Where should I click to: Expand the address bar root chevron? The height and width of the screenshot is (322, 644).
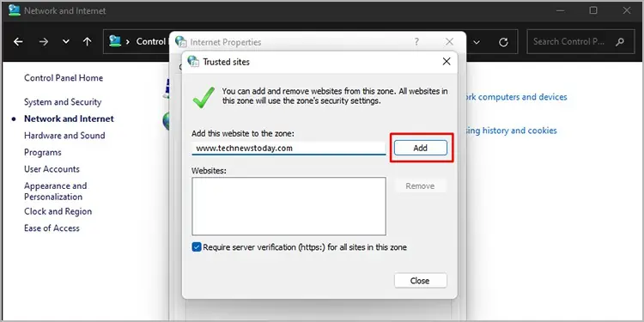click(128, 41)
